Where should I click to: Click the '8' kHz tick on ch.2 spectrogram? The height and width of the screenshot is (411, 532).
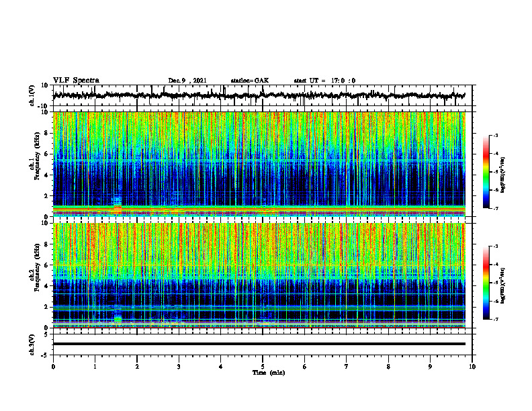tap(46, 244)
